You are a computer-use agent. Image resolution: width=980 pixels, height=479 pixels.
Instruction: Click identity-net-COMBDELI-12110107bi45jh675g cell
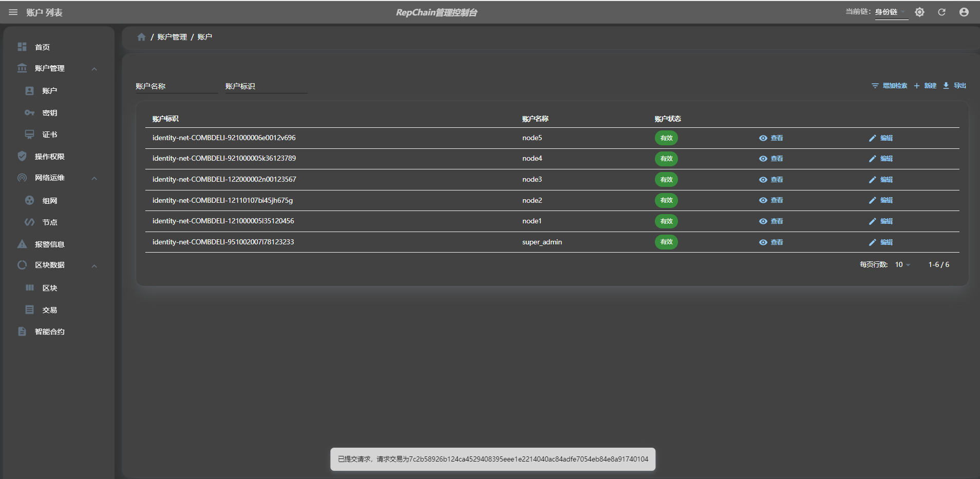point(222,200)
